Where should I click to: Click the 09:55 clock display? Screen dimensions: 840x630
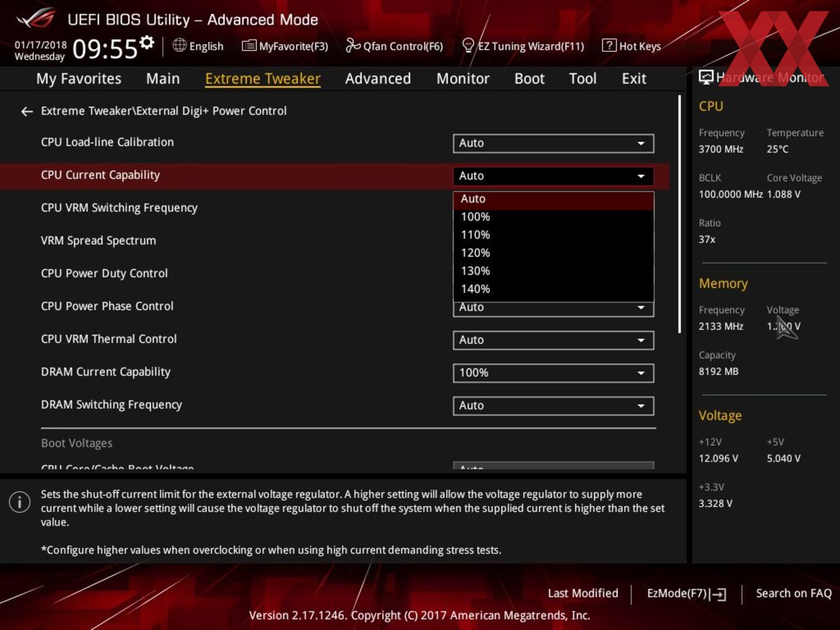(x=105, y=49)
